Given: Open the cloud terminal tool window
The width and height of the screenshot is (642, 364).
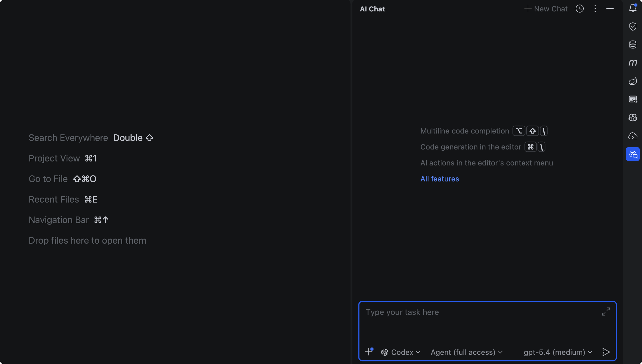Looking at the screenshot, I should click(x=633, y=136).
